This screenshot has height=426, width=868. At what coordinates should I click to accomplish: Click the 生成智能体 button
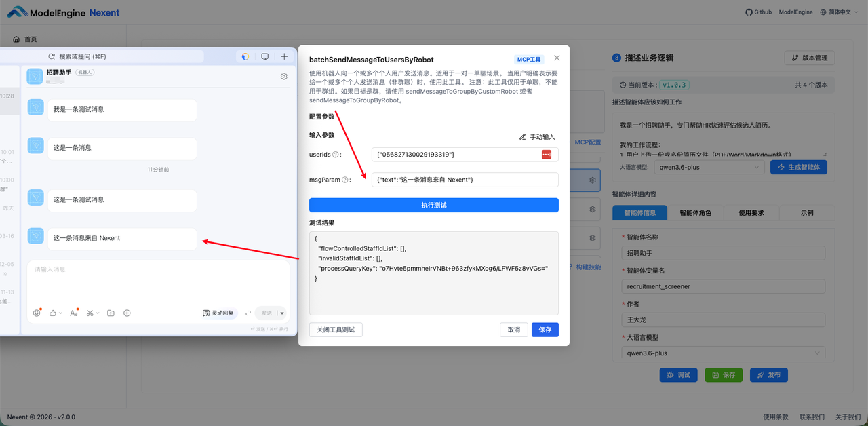799,167
